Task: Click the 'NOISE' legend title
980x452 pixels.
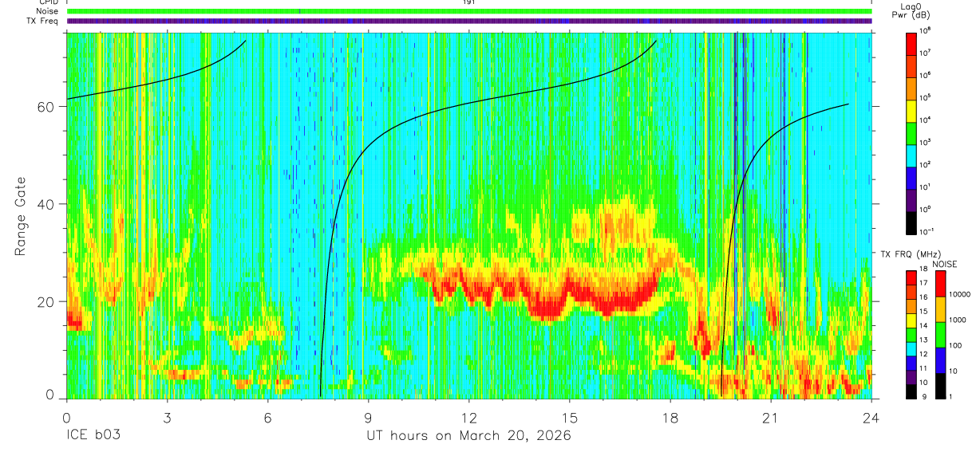Action: 944,263
